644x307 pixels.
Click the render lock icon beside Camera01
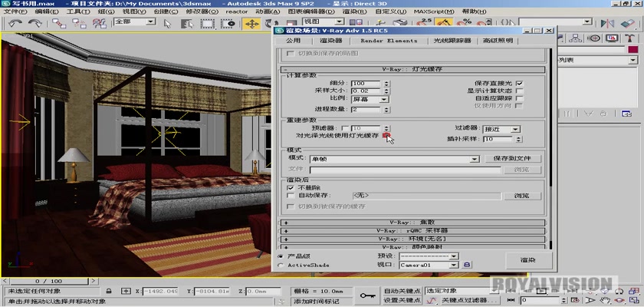(x=467, y=265)
